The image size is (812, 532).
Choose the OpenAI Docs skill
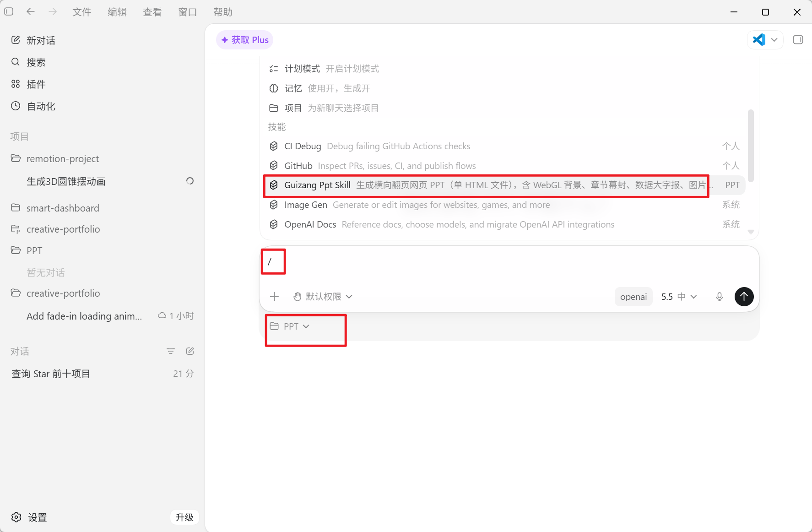click(504, 224)
